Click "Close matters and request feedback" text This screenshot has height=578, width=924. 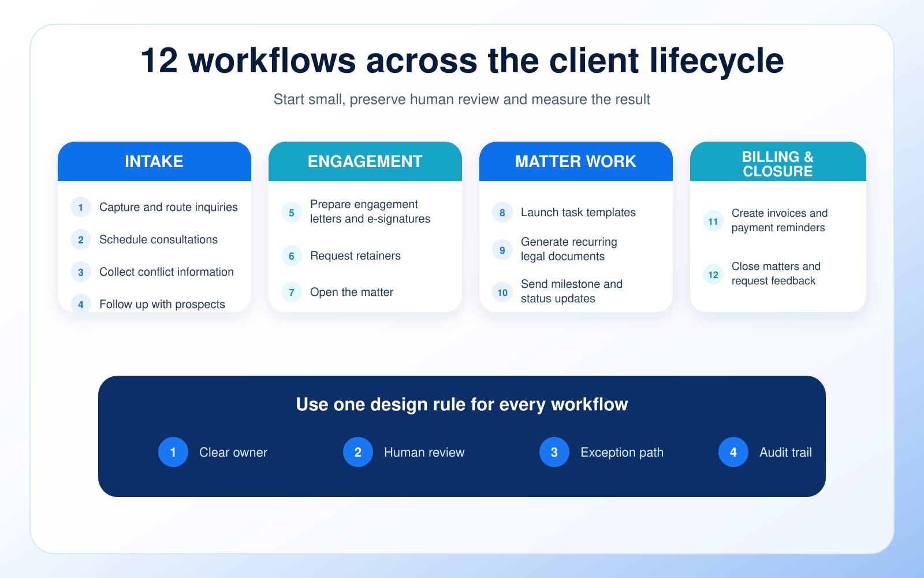click(x=776, y=273)
